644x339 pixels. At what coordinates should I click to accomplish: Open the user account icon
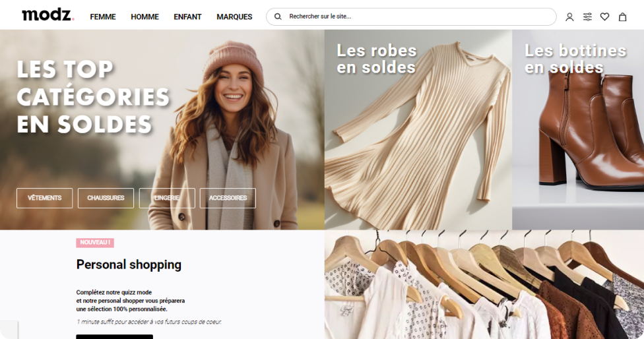(x=569, y=17)
